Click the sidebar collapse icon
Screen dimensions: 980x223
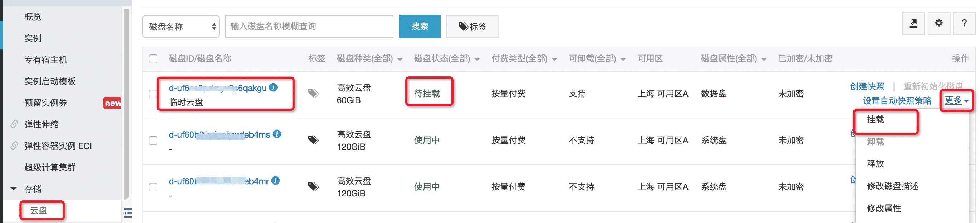[x=128, y=213]
